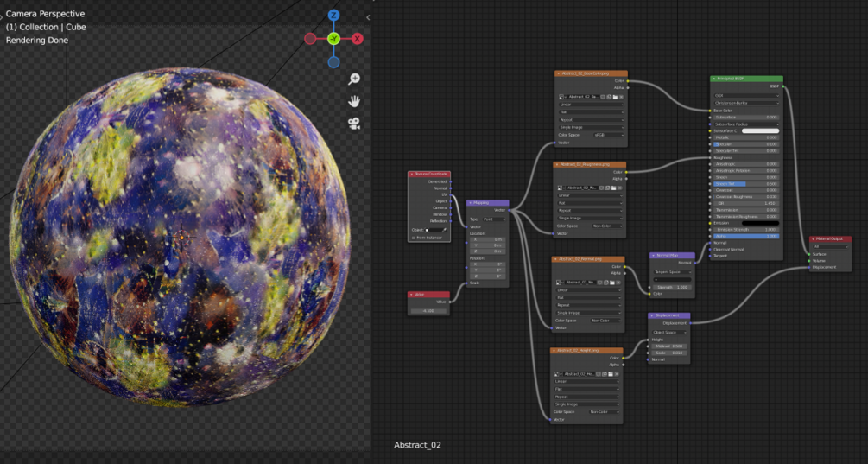
Task: Toggle From Instancer checkbox
Action: point(414,238)
